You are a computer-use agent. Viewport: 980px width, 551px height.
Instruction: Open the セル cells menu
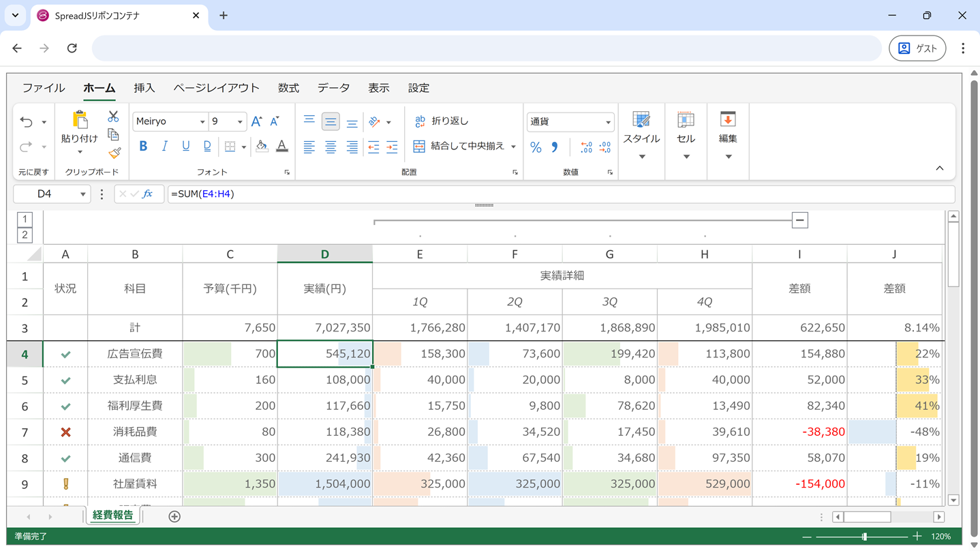686,136
